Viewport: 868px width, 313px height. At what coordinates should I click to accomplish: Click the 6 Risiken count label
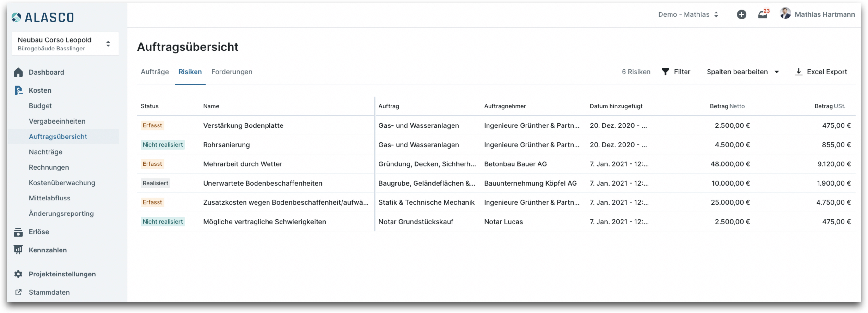[x=636, y=71]
